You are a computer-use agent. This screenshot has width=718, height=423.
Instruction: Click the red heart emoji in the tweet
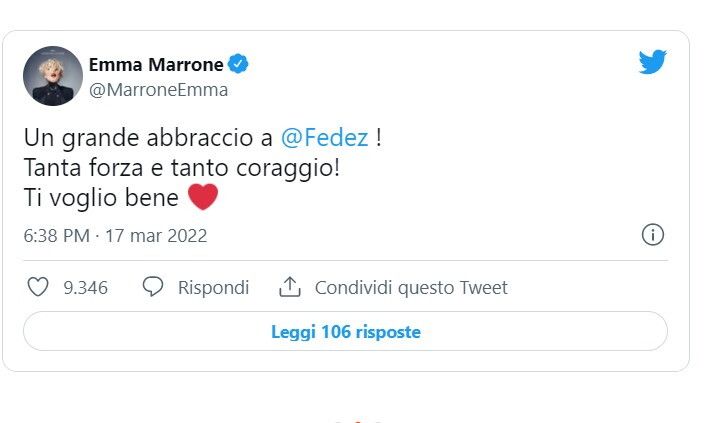(203, 197)
